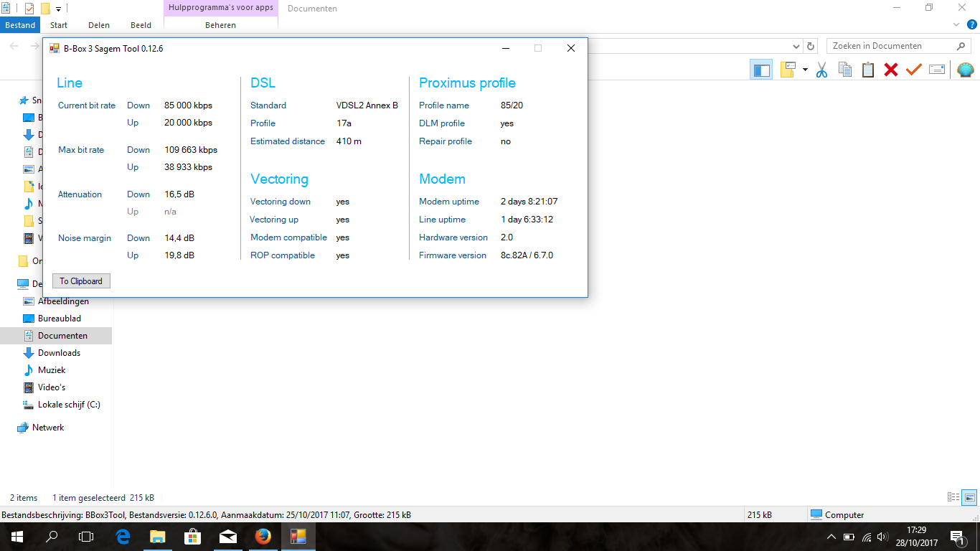Image resolution: width=980 pixels, height=551 pixels.
Task: Click the red X Delete icon
Action: click(891, 70)
